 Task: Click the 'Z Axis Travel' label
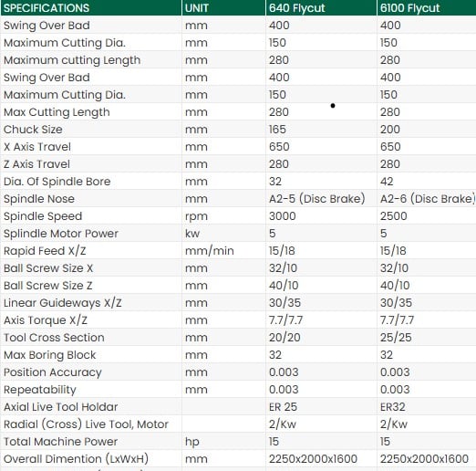point(36,164)
